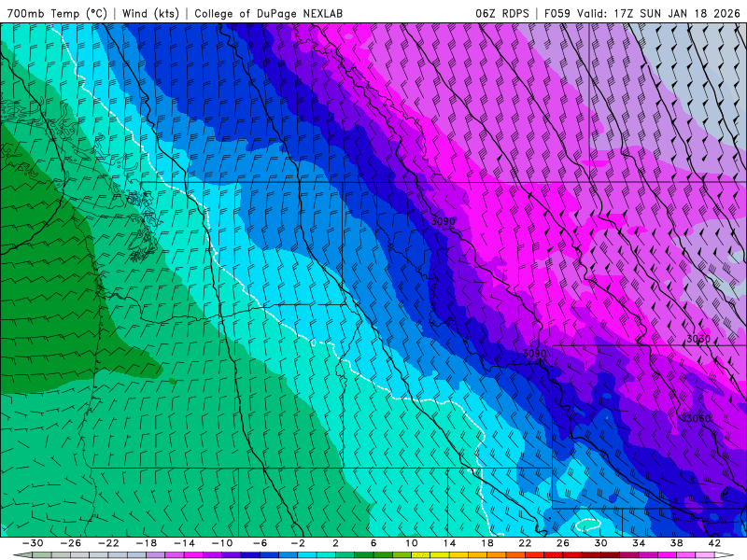Click the positive 30 scale label
This screenshot has width=747, height=560.
click(x=600, y=543)
